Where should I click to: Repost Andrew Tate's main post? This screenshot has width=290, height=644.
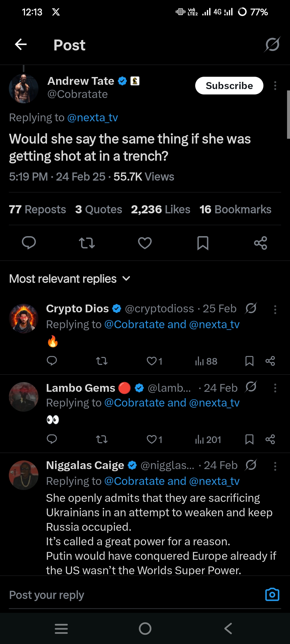87,243
